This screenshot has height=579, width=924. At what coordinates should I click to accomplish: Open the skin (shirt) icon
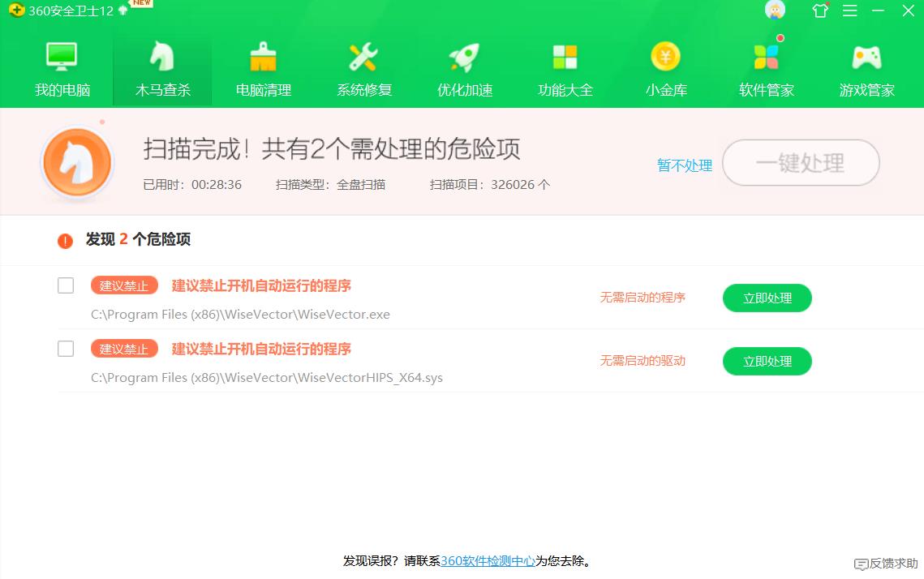pos(819,10)
